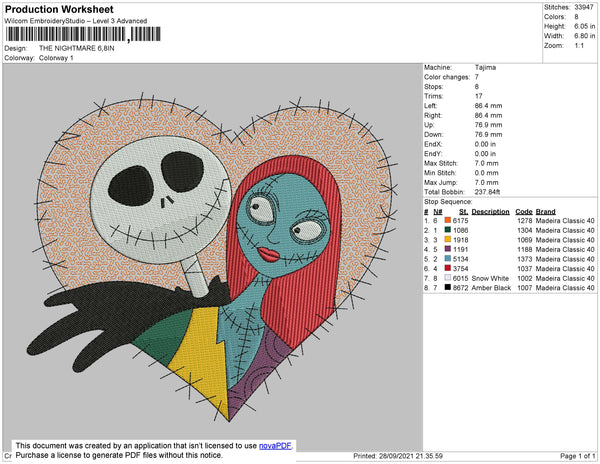Select thread code 1002 in stop 7
600x464 pixels.
(525, 278)
